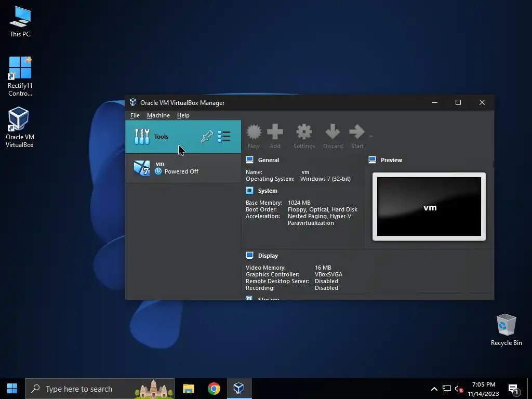Select the vm Windows 7 machine icon

(x=142, y=168)
